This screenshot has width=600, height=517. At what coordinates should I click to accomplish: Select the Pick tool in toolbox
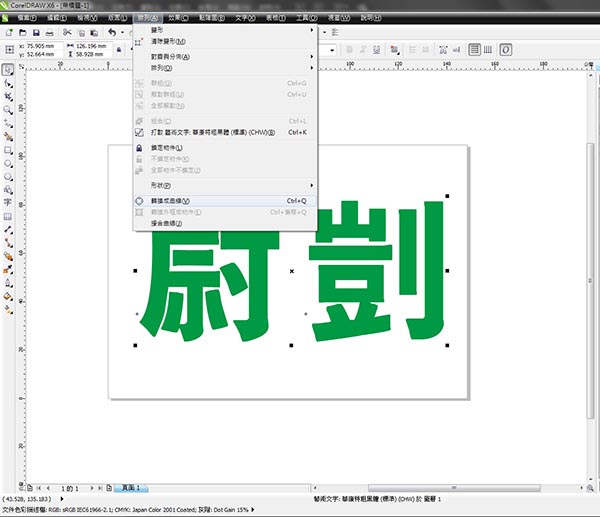(x=8, y=69)
